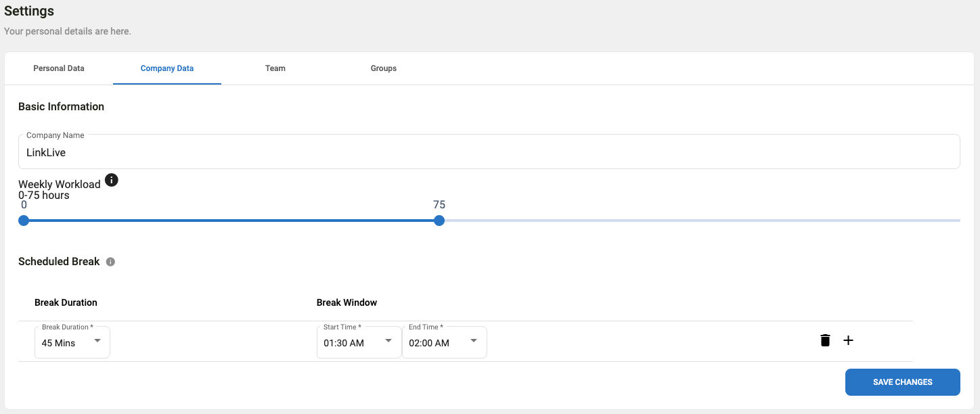This screenshot has width=980, height=414.
Task: Click the Start Time caret arrow
Action: (x=388, y=340)
